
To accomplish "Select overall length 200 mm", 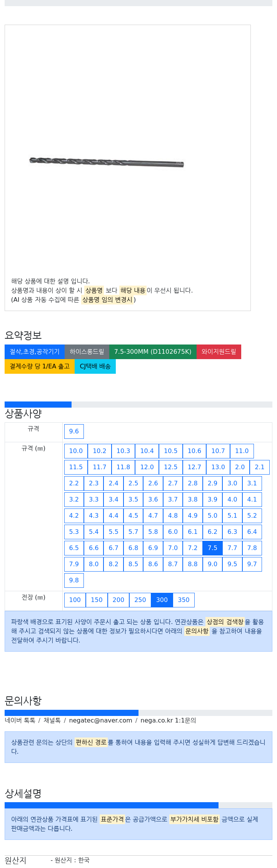I will point(118,600).
